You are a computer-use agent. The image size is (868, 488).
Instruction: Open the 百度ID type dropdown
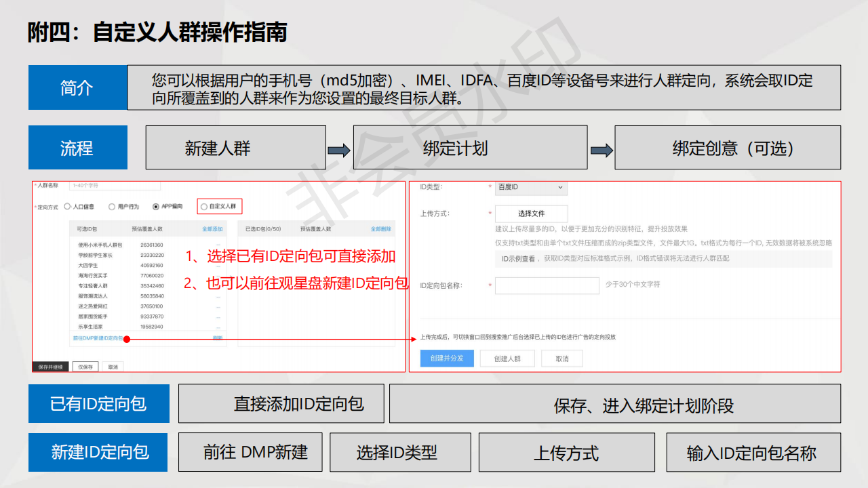tap(531, 187)
